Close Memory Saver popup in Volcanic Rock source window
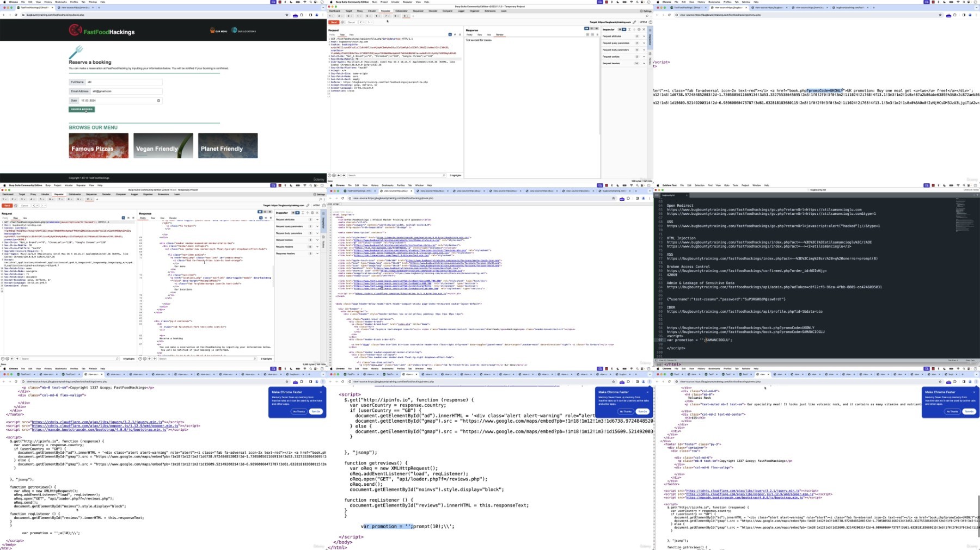 [x=974, y=392]
